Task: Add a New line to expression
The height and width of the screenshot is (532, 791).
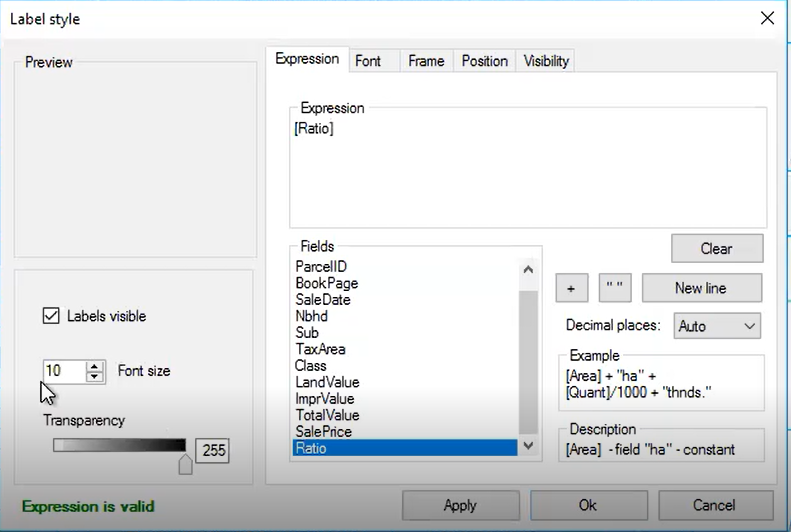Action: click(x=702, y=288)
